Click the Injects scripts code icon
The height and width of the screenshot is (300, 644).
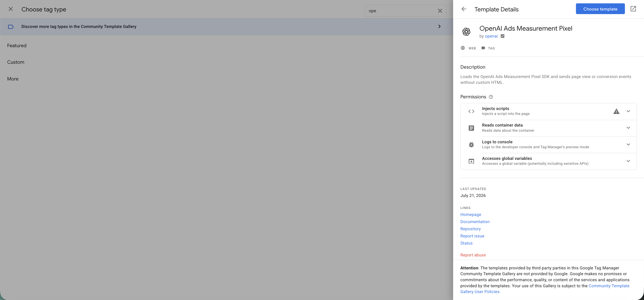click(x=471, y=111)
